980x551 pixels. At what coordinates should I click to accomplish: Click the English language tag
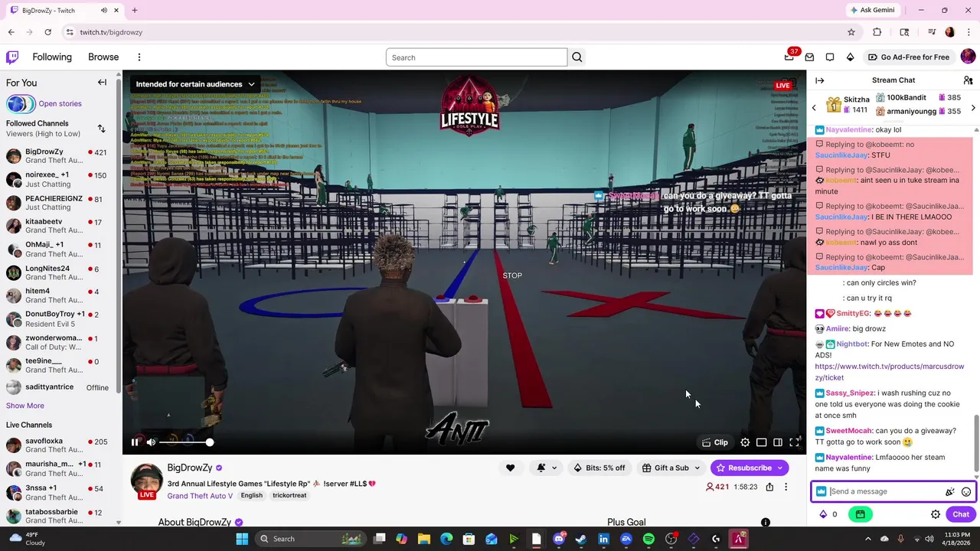251,496
